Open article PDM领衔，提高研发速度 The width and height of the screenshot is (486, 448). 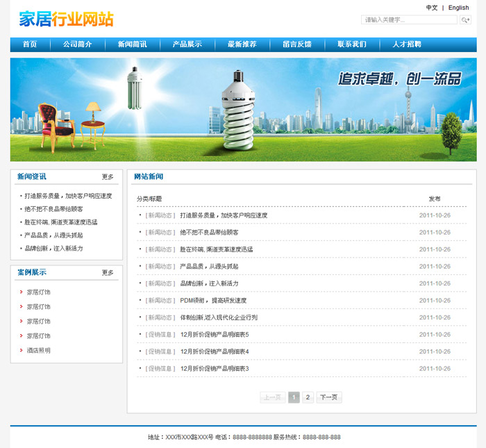(x=213, y=301)
